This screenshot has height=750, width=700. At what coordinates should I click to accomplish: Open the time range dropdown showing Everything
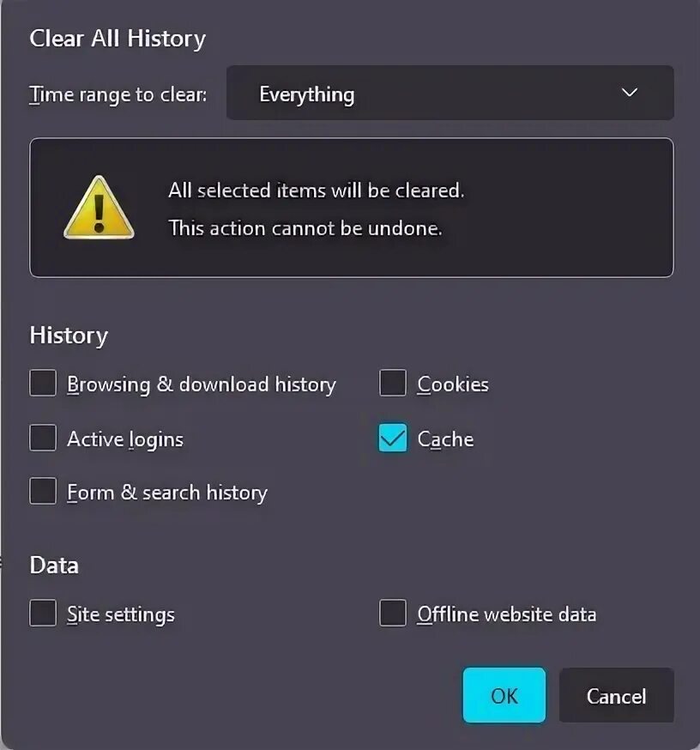pos(450,94)
